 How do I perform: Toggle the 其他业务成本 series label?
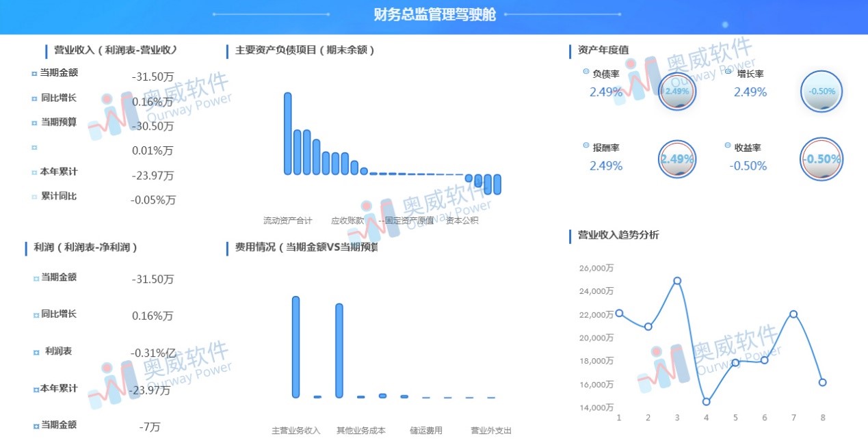point(360,431)
